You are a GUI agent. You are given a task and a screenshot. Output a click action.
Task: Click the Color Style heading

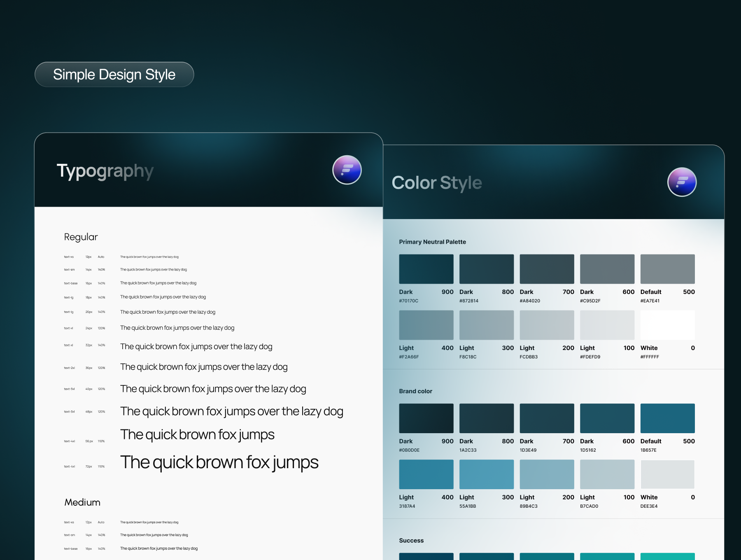point(436,183)
